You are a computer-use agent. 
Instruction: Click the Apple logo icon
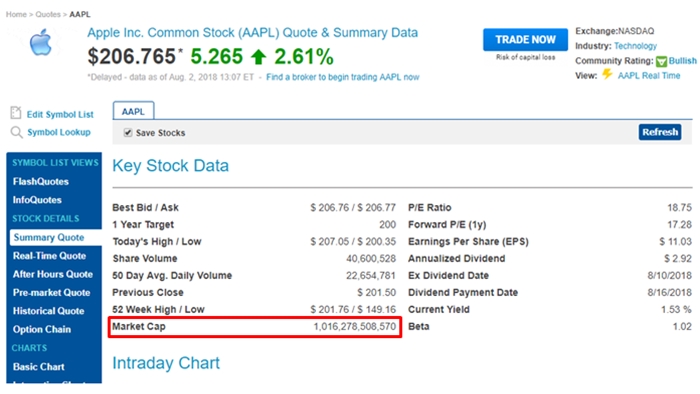point(41,42)
